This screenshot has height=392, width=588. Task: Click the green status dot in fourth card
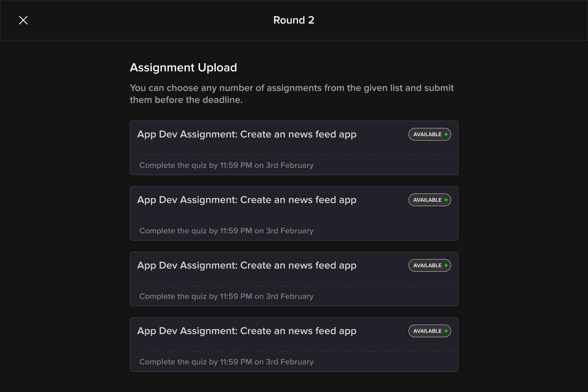click(446, 331)
